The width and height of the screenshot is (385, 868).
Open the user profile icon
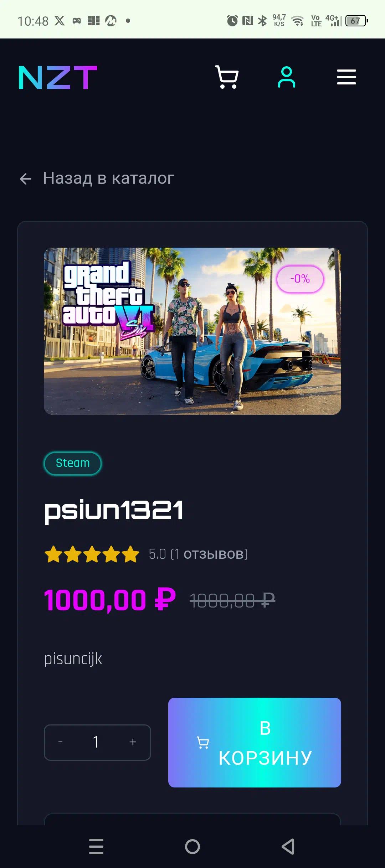(x=287, y=77)
